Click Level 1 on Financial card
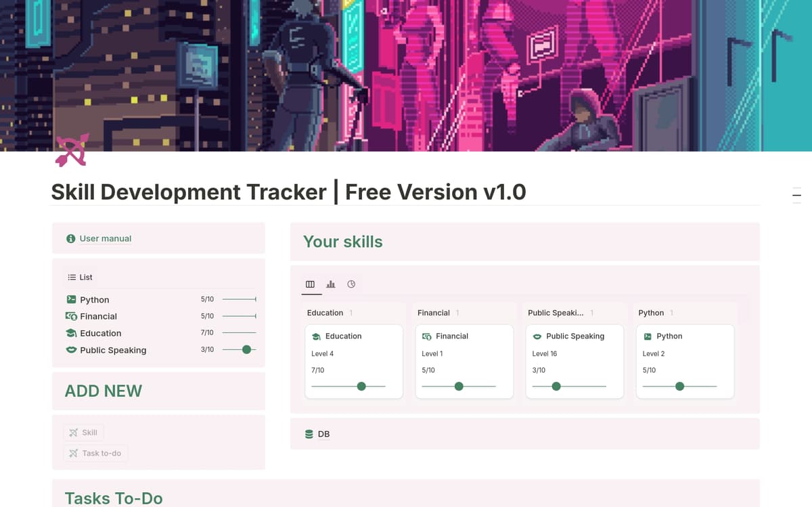 [432, 354]
